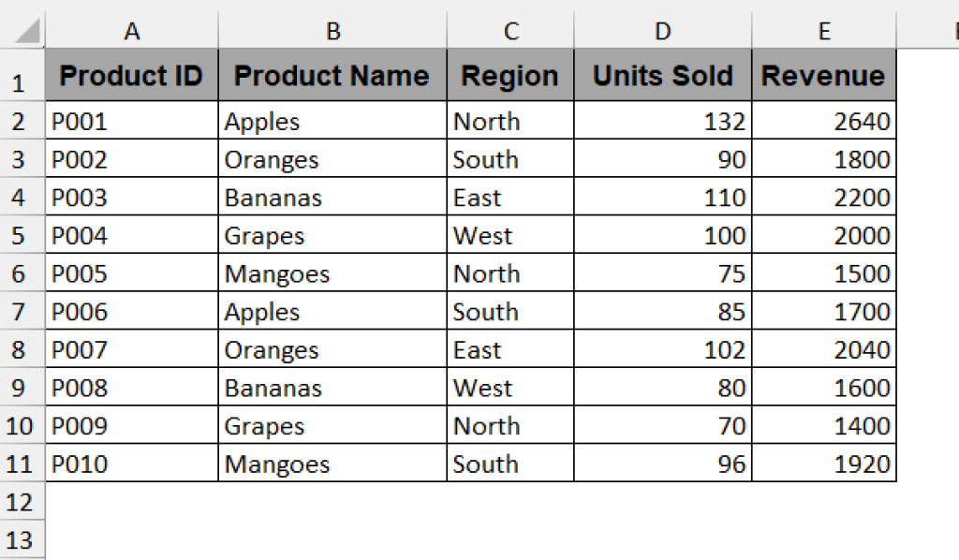Select column A header
The image size is (959, 560).
131,30
